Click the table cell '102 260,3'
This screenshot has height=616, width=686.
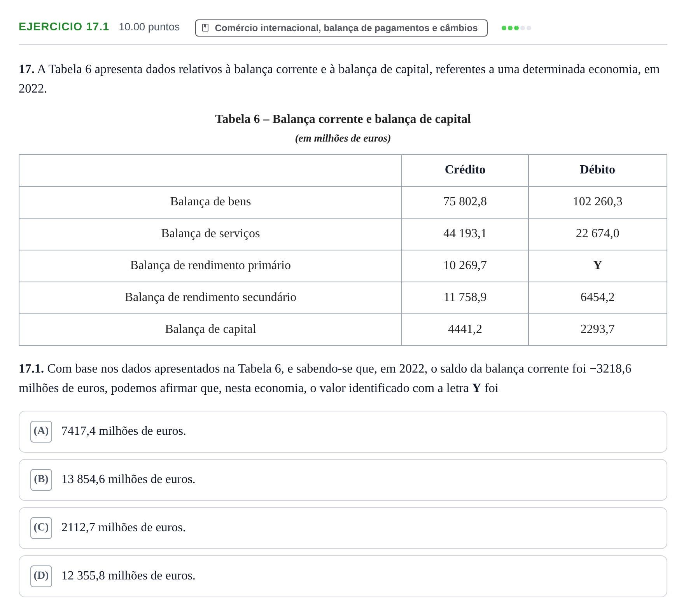click(x=597, y=201)
